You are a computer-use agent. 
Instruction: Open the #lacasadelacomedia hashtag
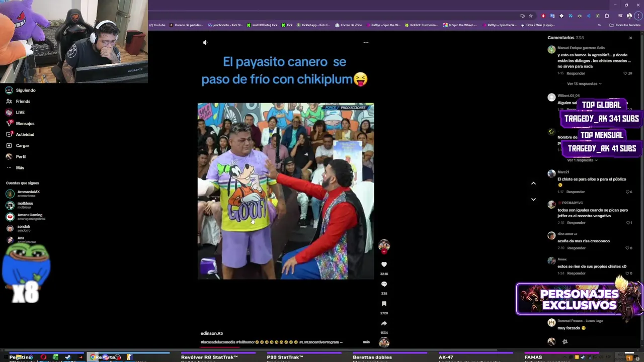pos(218,342)
